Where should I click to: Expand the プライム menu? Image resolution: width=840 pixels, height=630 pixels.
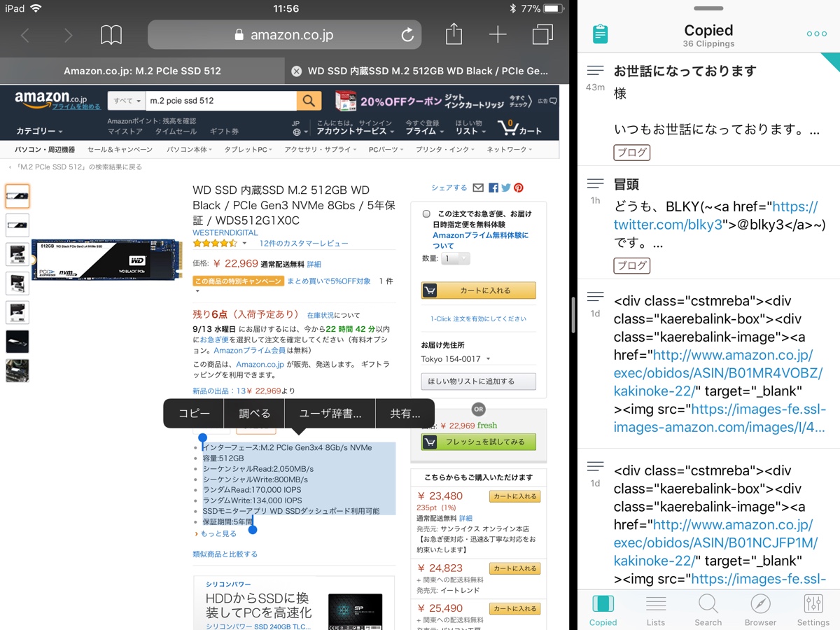pyautogui.click(x=423, y=131)
